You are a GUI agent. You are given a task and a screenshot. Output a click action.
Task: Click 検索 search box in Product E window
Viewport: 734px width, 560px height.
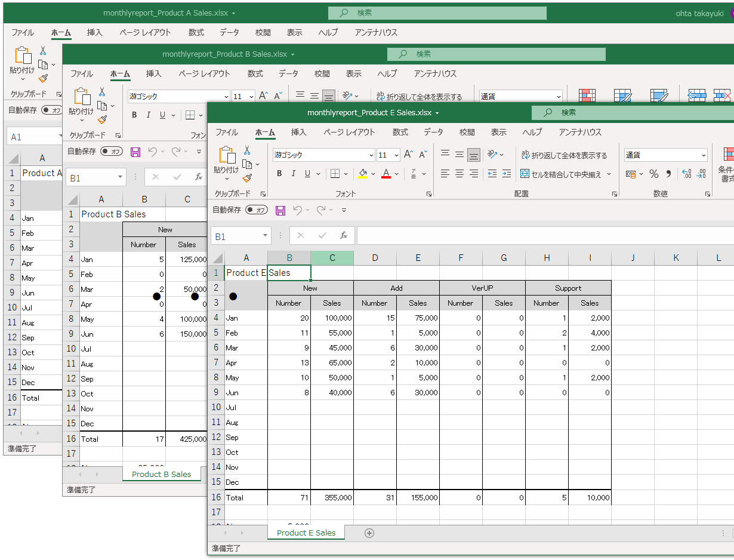tap(633, 112)
